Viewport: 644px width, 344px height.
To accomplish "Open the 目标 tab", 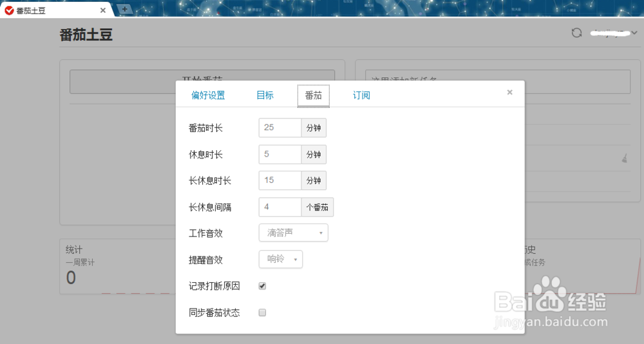I will tap(265, 95).
